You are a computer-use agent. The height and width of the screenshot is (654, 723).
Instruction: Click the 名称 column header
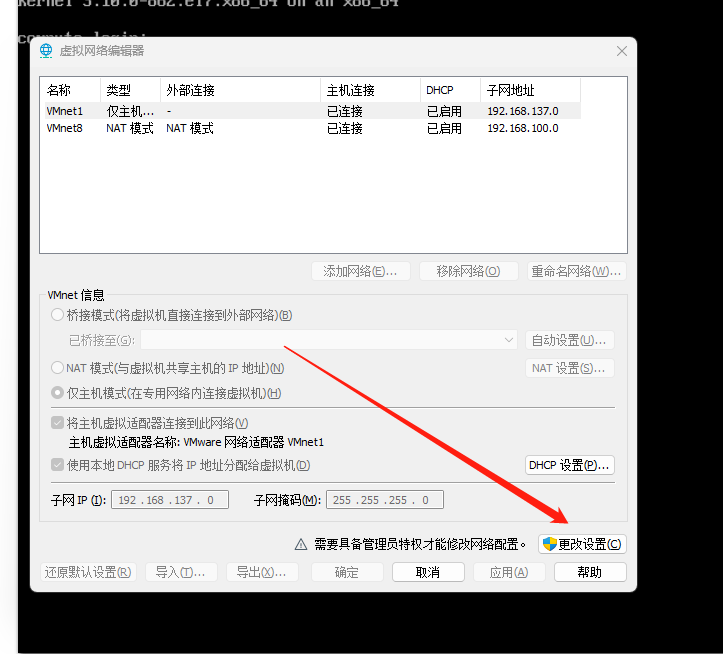(71, 90)
